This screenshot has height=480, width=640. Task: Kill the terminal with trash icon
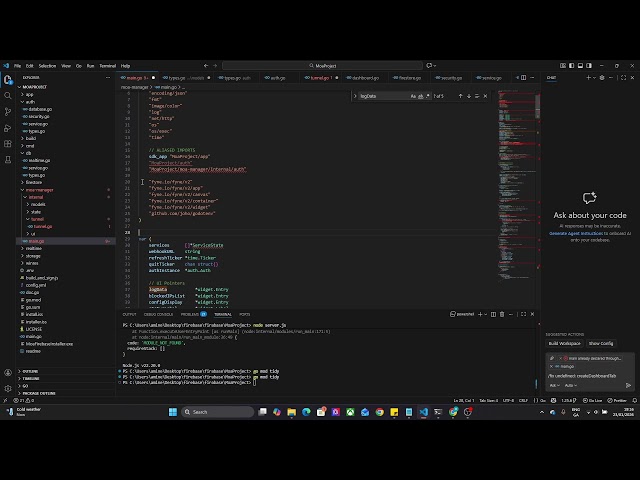click(x=502, y=314)
